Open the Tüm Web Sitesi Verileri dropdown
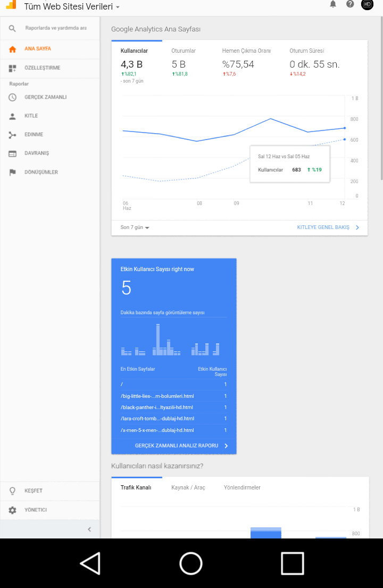The width and height of the screenshot is (383, 588). click(x=72, y=6)
